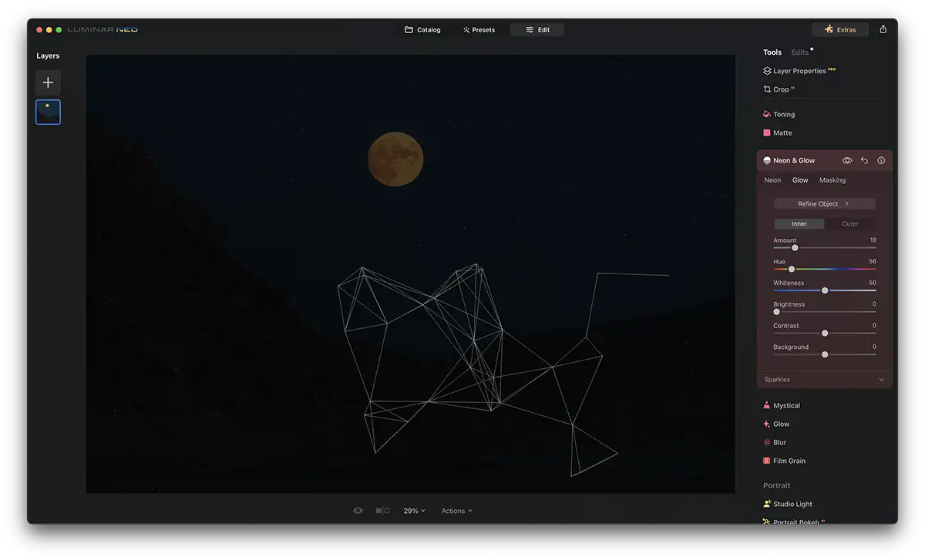This screenshot has width=925, height=560.
Task: Click the Hue value 56
Action: (x=873, y=262)
